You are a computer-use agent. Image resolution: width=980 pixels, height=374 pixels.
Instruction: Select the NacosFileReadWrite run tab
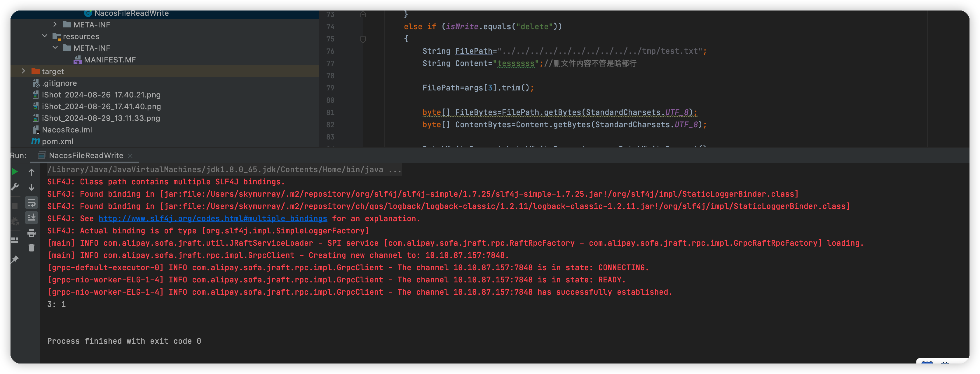[86, 155]
